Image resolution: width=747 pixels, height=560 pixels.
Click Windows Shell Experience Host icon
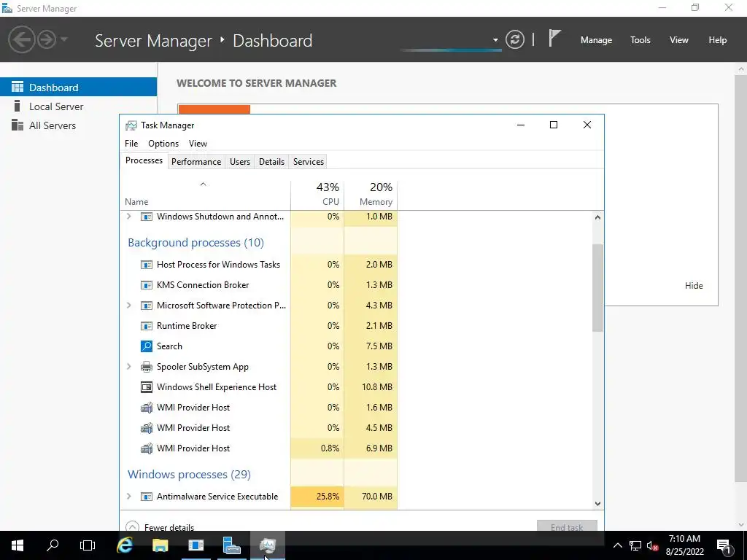[146, 387]
